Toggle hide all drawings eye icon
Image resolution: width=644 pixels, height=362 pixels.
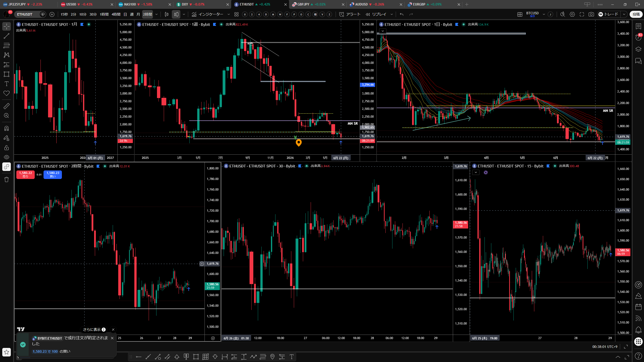(x=7, y=157)
